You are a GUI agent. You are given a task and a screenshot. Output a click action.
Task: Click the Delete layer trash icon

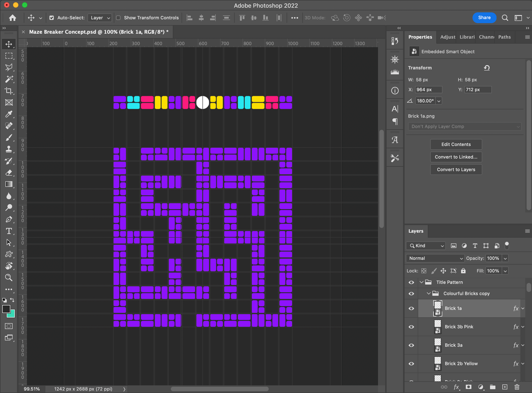pyautogui.click(x=517, y=387)
